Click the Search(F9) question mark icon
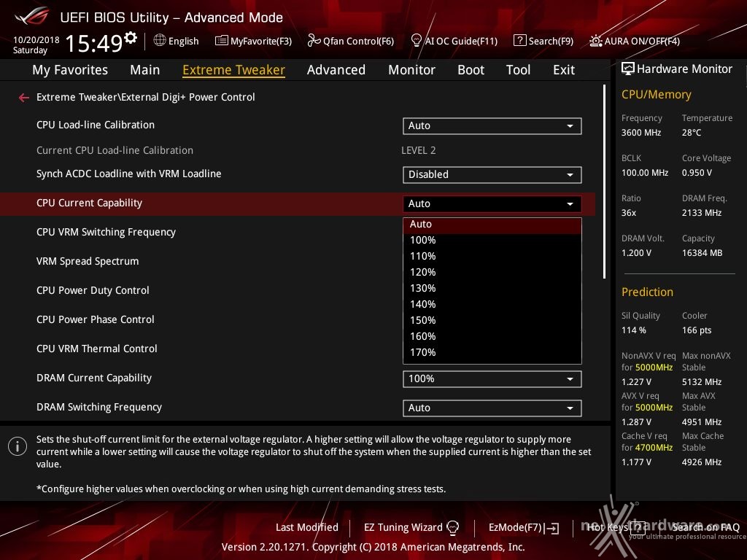 tap(519, 41)
